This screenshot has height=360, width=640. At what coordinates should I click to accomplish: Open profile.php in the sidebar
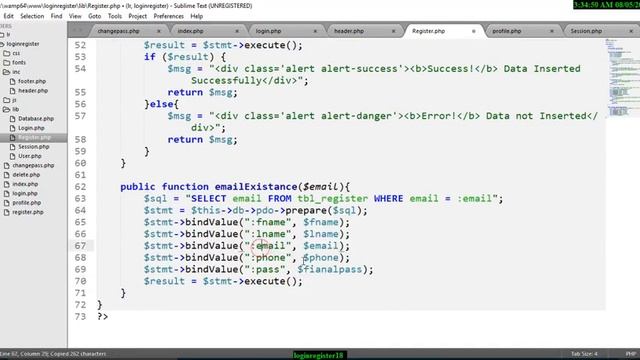[27, 203]
